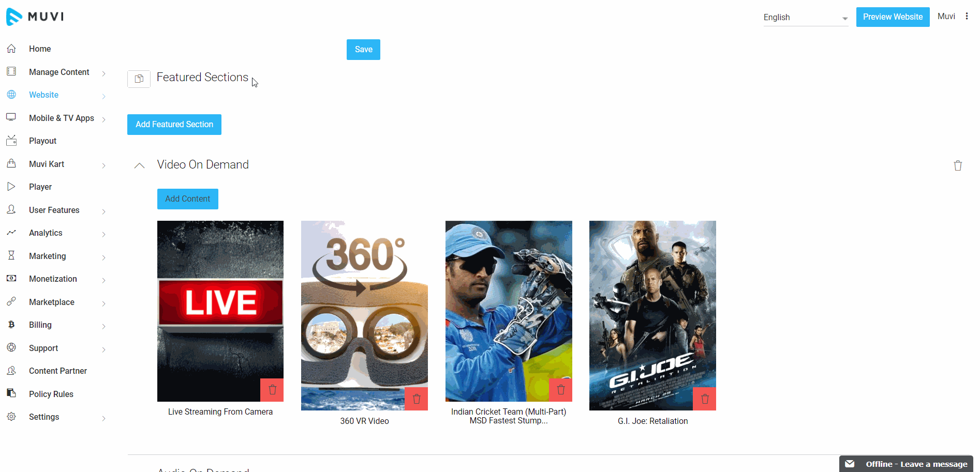The width and height of the screenshot is (980, 472).
Task: Expand the Manage Content submenu
Action: 103,73
